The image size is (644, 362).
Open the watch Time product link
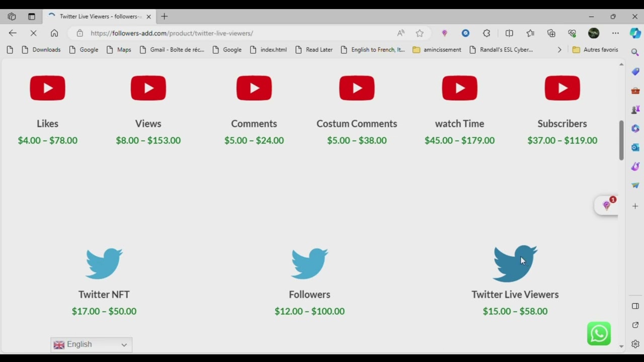pyautogui.click(x=459, y=124)
